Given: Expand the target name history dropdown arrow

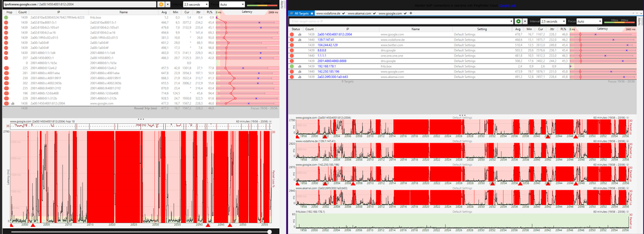Looking at the screenshot, I should coord(512,21).
